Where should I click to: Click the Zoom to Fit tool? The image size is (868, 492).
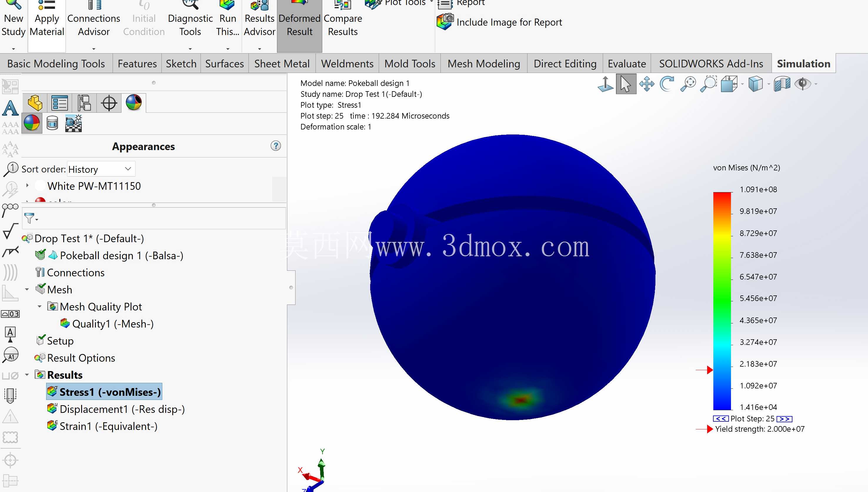tap(688, 84)
